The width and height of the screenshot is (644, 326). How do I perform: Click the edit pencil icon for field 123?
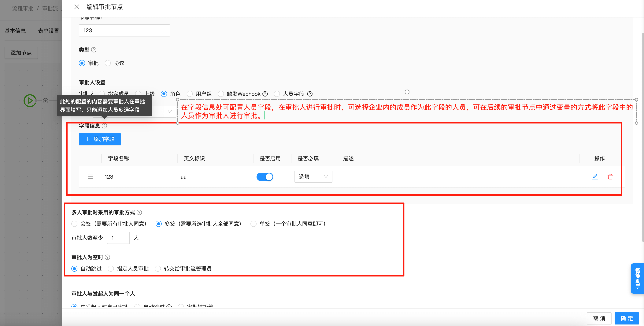point(595,177)
